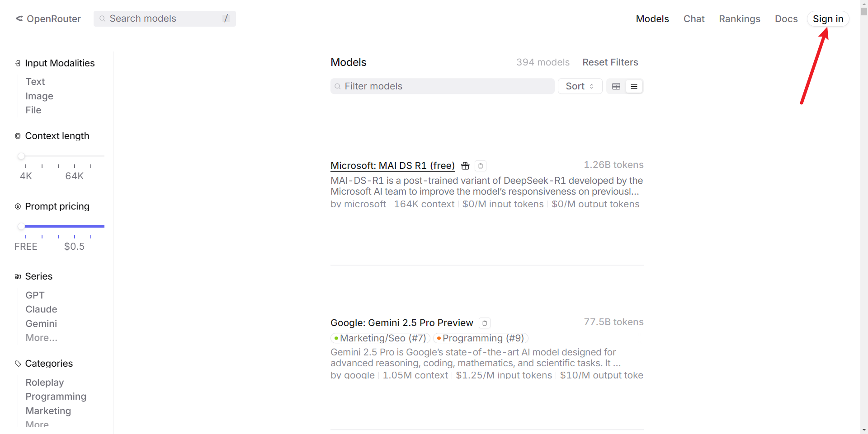
Task: Copy the Gemini 2.5 Pro Preview model ID
Action: click(x=485, y=323)
